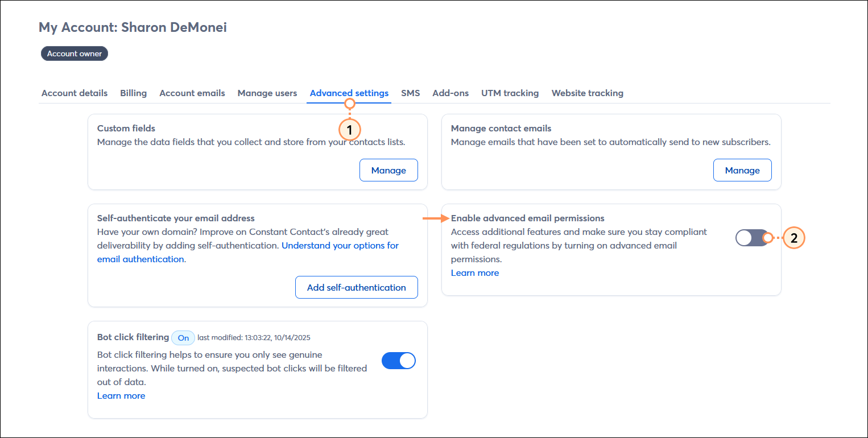Click the My Account: Sharon DeMonei heading
The width and height of the screenshot is (868, 438).
coord(132,27)
